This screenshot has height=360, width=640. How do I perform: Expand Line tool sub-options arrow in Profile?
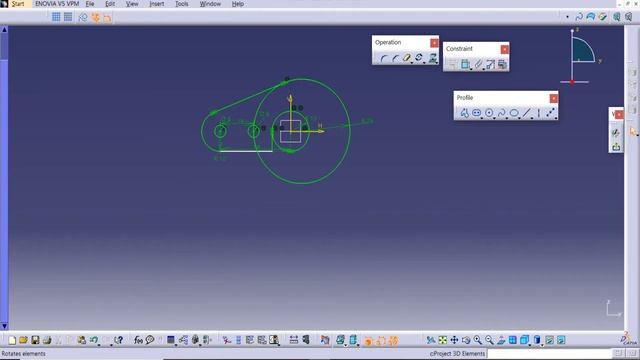[x=532, y=118]
